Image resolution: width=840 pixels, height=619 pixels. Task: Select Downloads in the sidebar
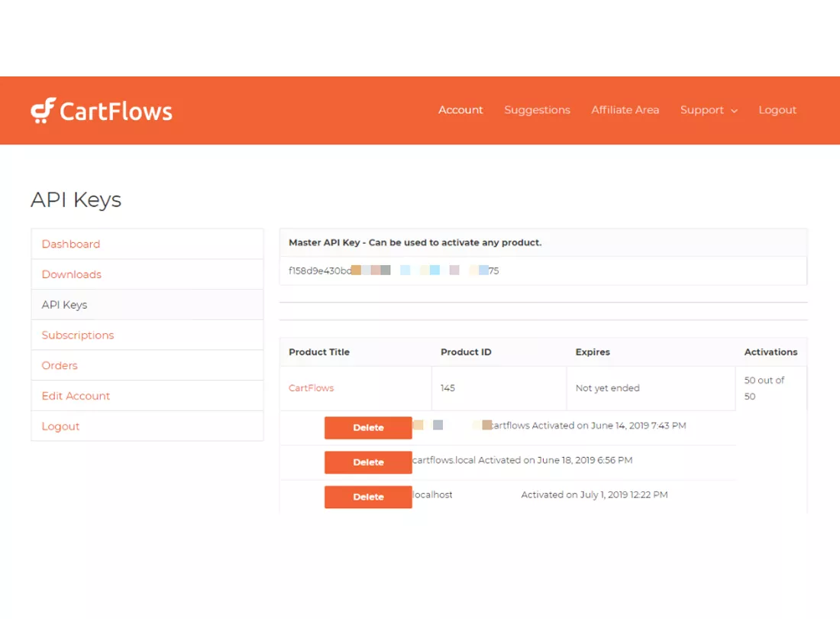[x=72, y=274]
